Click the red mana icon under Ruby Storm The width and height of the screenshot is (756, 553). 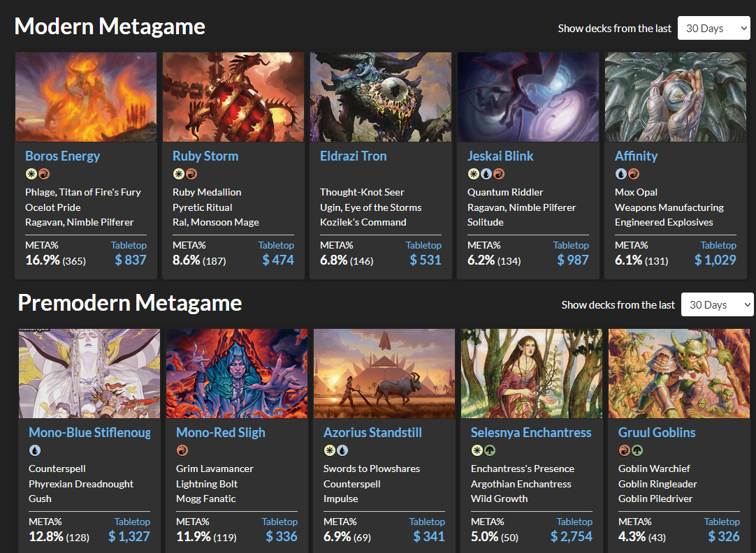click(x=191, y=174)
